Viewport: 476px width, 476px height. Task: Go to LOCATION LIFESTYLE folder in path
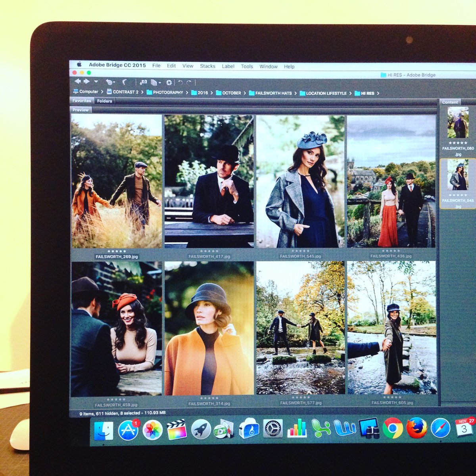click(x=323, y=93)
